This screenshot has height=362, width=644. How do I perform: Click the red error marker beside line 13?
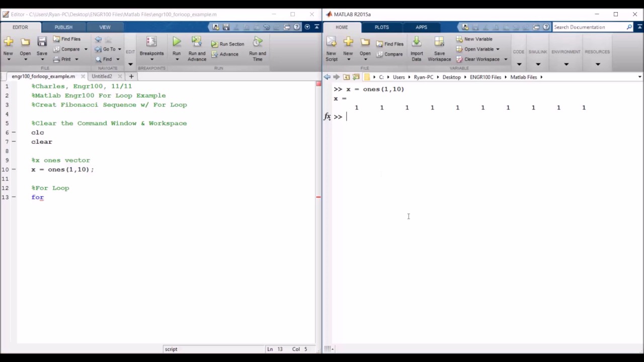coord(318,197)
